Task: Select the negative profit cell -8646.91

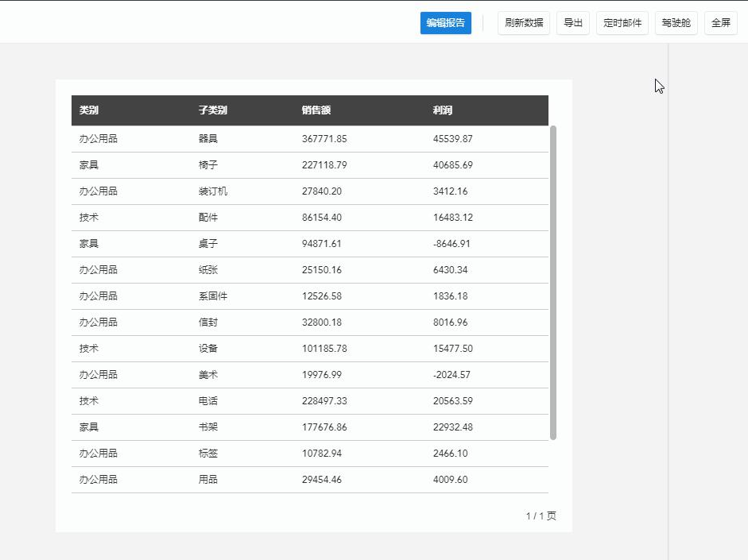Action: click(x=452, y=244)
